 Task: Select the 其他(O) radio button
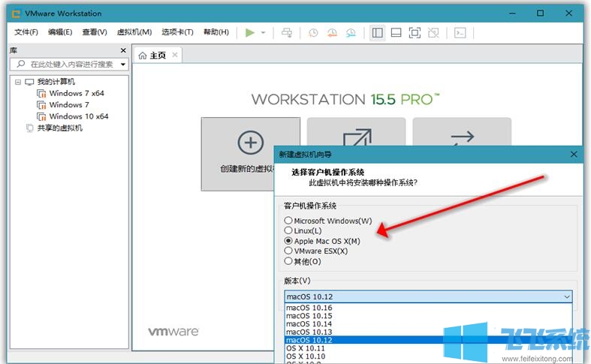pos(288,261)
